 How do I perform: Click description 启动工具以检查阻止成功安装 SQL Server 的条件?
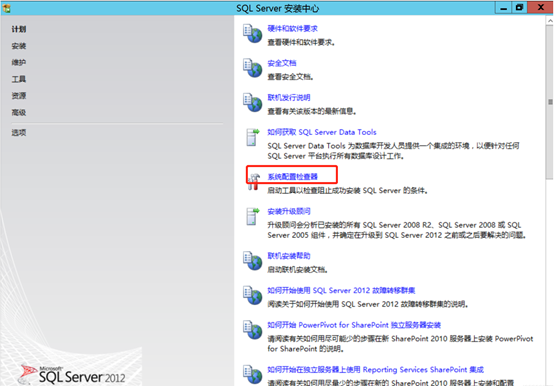pyautogui.click(x=348, y=191)
